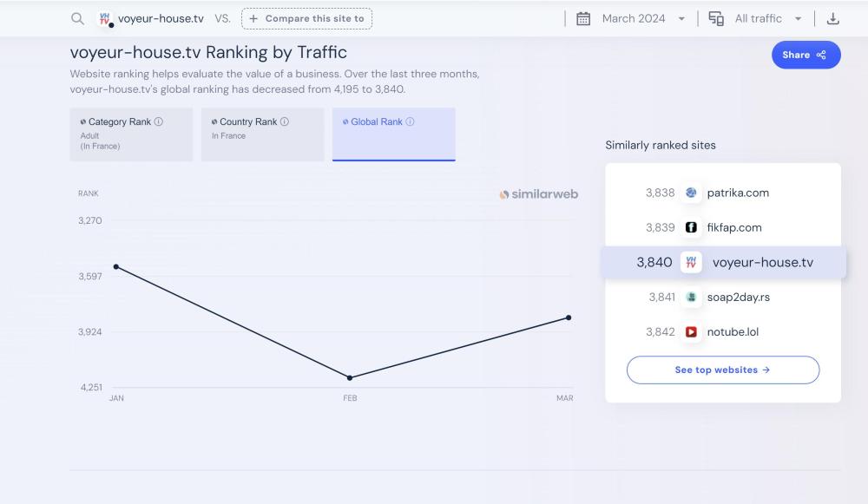Image resolution: width=868 pixels, height=504 pixels.
Task: Select the Global Rank tab
Action: [x=393, y=134]
